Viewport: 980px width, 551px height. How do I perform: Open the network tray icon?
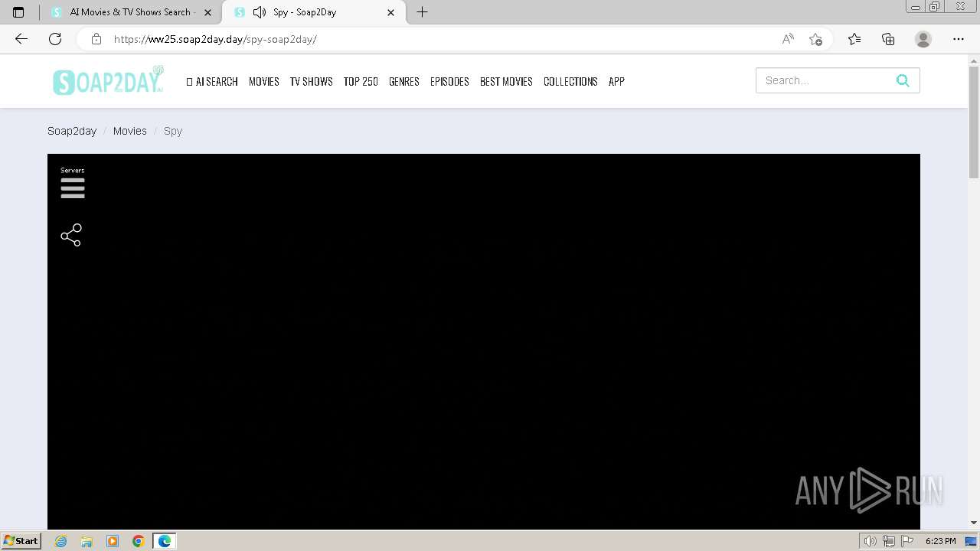(889, 541)
